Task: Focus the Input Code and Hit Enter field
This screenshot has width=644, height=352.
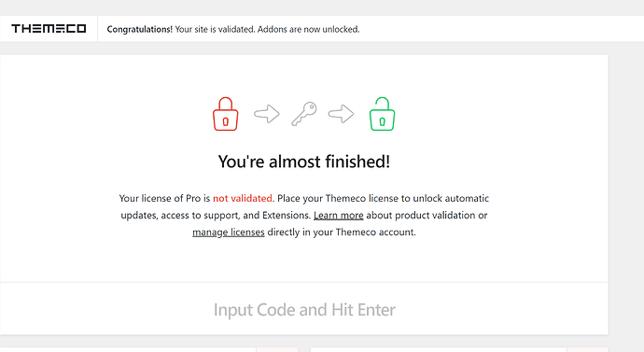Action: coord(304,309)
